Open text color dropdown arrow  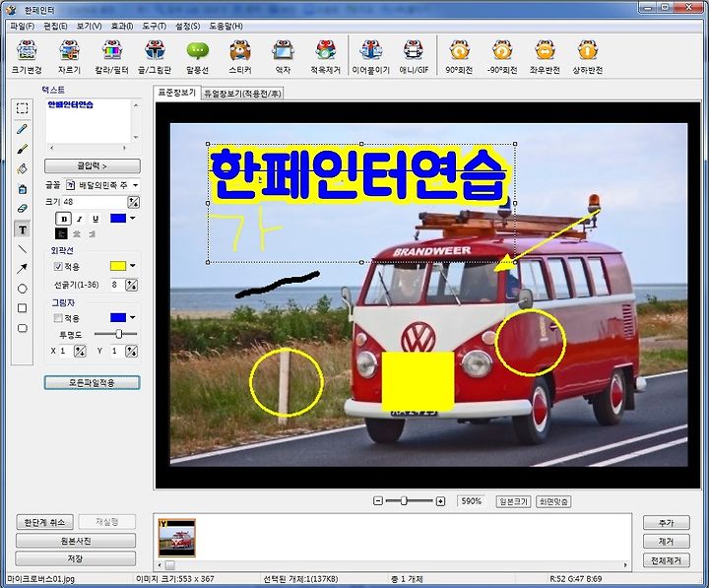(133, 219)
